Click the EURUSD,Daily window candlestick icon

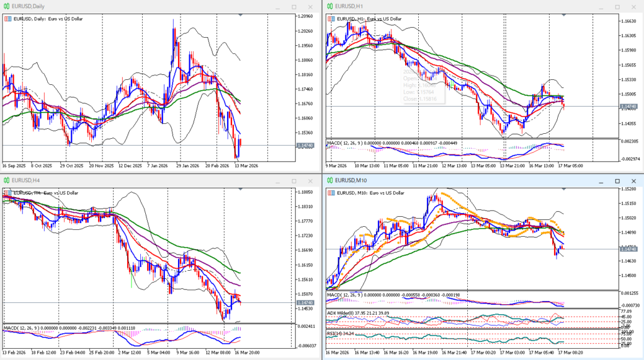(7, 6)
